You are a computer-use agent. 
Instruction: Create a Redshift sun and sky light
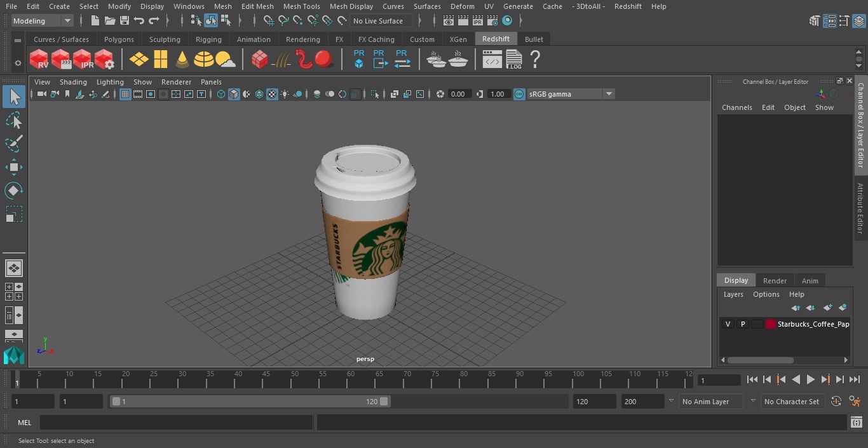click(x=225, y=60)
